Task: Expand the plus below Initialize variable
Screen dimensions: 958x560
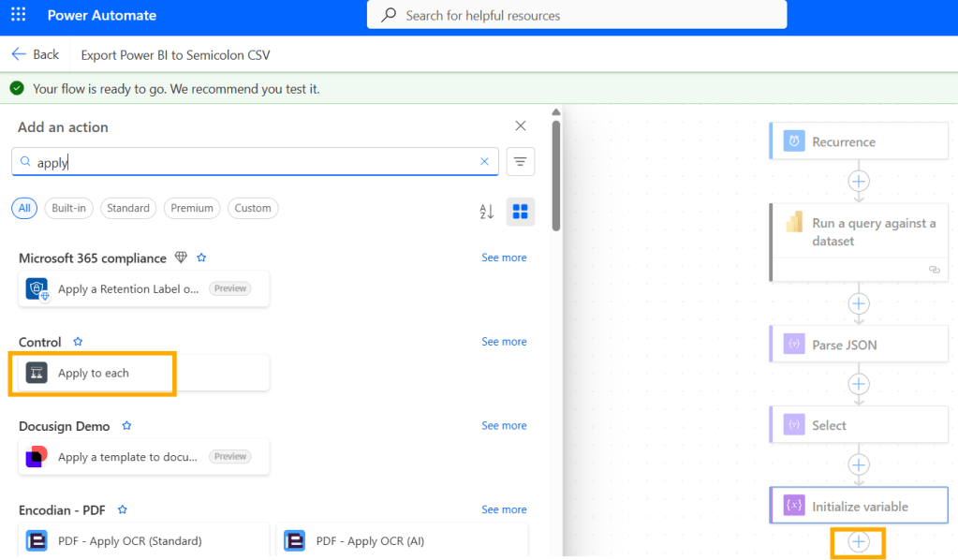Action: (x=858, y=543)
